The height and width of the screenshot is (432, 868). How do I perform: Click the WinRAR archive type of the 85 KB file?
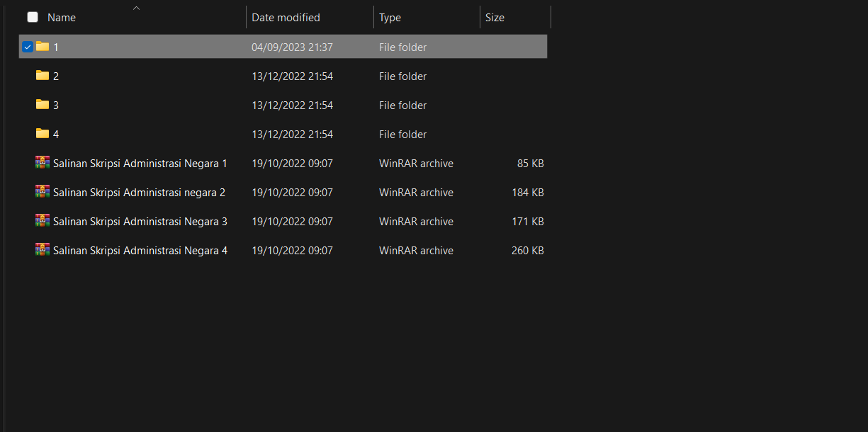tap(416, 164)
